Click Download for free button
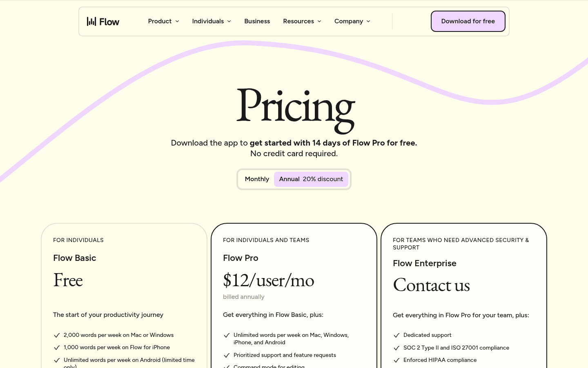588x368 pixels. tap(468, 21)
